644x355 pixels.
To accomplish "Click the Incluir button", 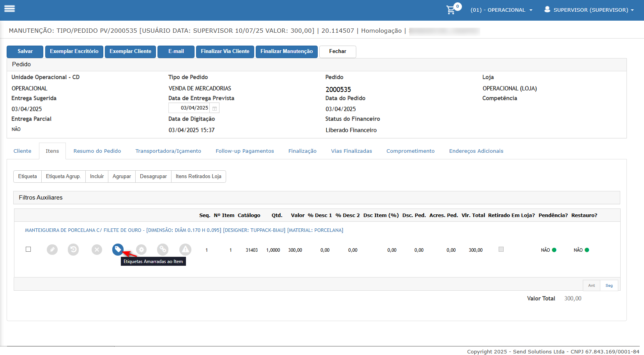I will [x=97, y=177].
